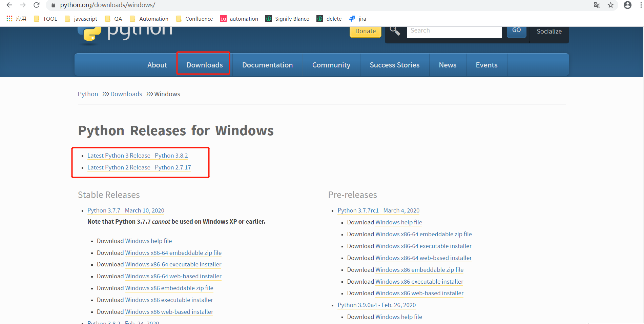Image resolution: width=644 pixels, height=324 pixels.
Task: Download stable Windows x86 executable installer
Action: pyautogui.click(x=169, y=300)
